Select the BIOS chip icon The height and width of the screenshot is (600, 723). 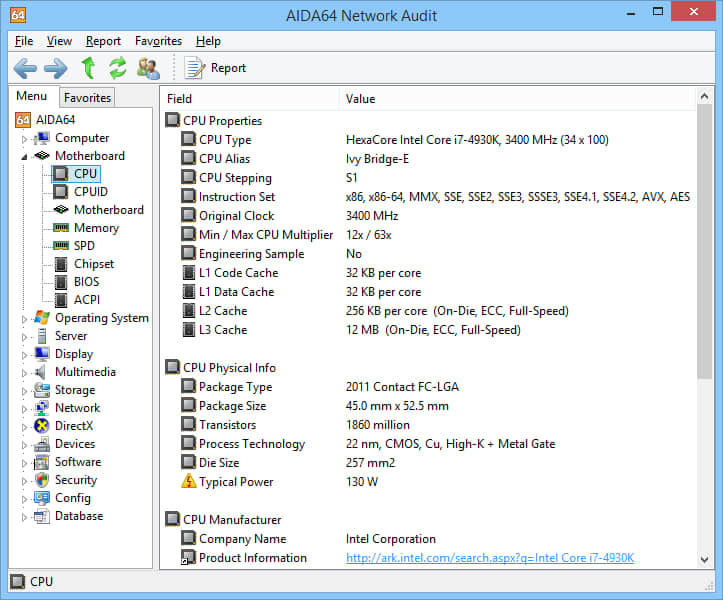(x=61, y=282)
